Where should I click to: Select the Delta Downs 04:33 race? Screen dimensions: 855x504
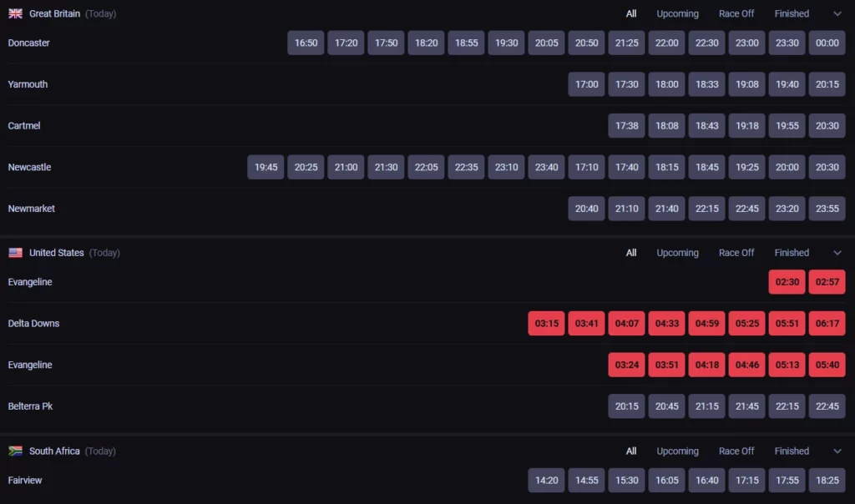click(667, 324)
